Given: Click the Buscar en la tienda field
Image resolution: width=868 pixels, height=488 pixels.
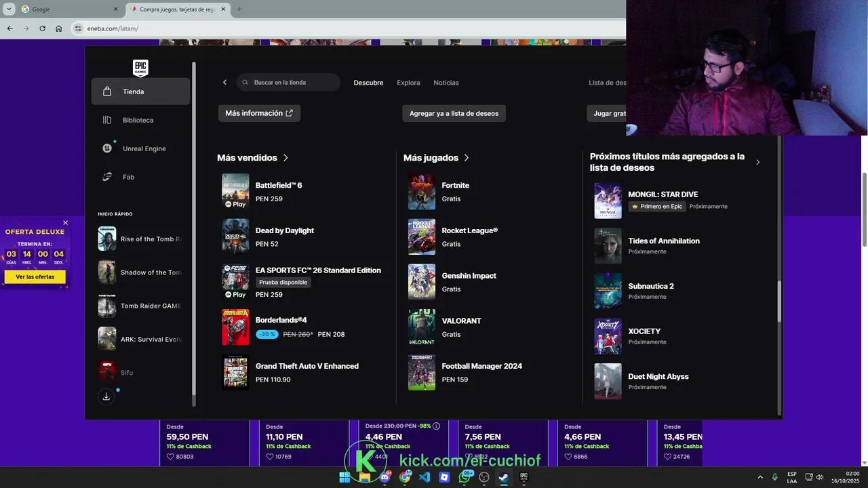Looking at the screenshot, I should click(x=288, y=83).
